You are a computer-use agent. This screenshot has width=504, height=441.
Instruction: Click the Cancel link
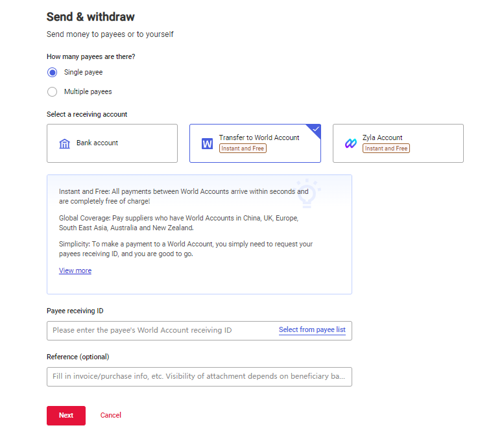tap(111, 415)
